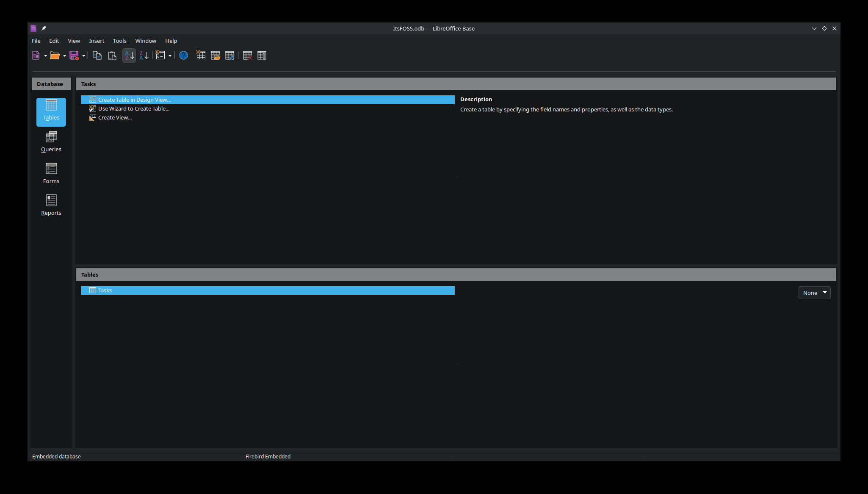Open the New document dropdown arrow

pyautogui.click(x=45, y=56)
